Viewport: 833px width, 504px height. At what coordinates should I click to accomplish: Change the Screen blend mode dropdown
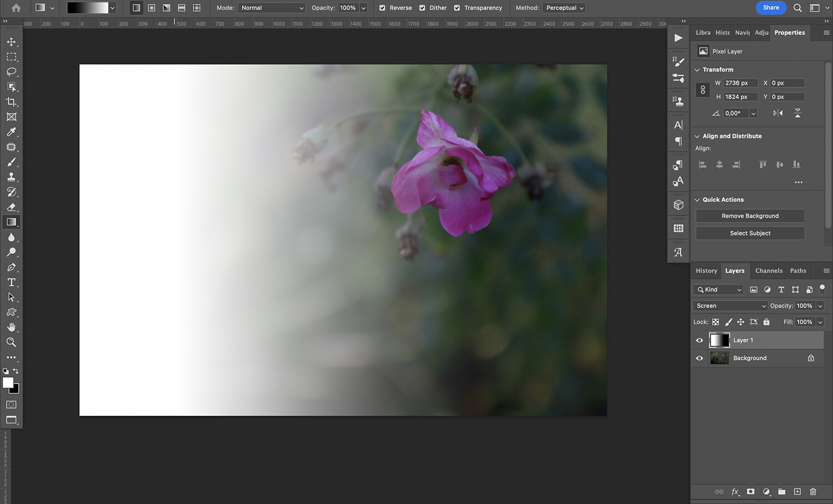[730, 305]
